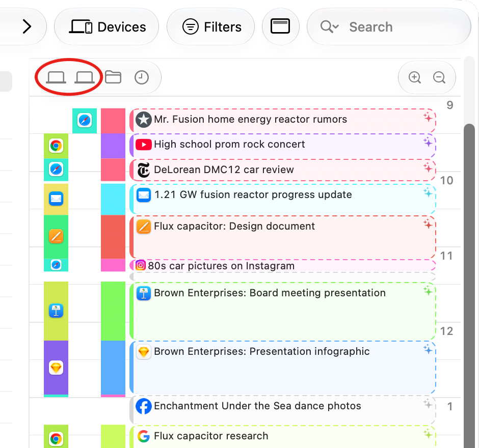Viewport: 479px width, 448px height.
Task: Click YouTube icon on prom concert entry
Action: coord(144,145)
